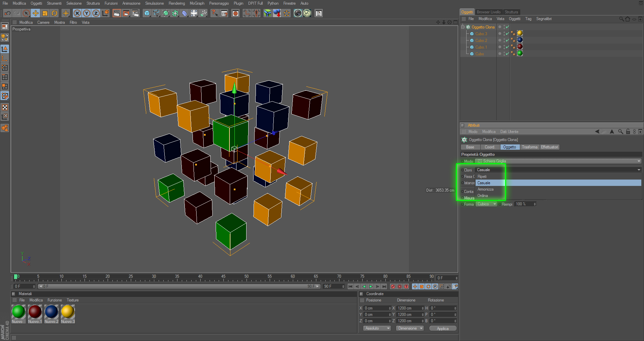Step to the next frame
The height and width of the screenshot is (341, 644).
tap(377, 286)
